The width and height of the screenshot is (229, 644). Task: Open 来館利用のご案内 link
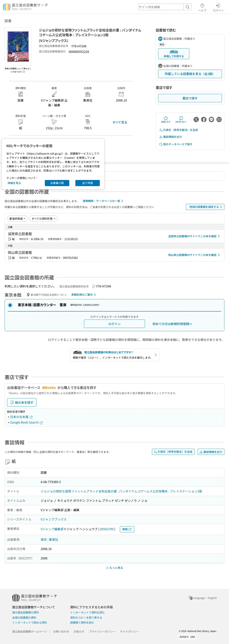pos(84,295)
